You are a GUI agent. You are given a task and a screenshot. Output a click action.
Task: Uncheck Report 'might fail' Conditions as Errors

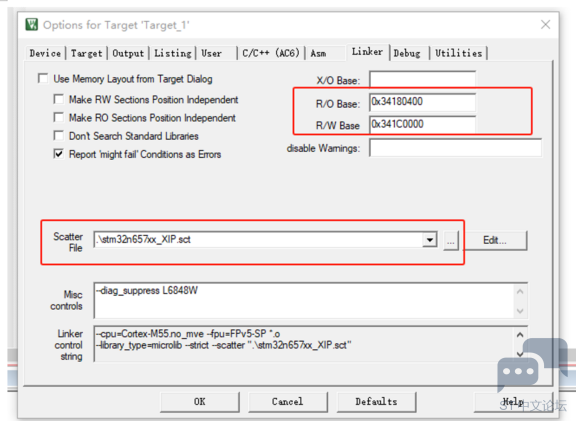point(58,154)
